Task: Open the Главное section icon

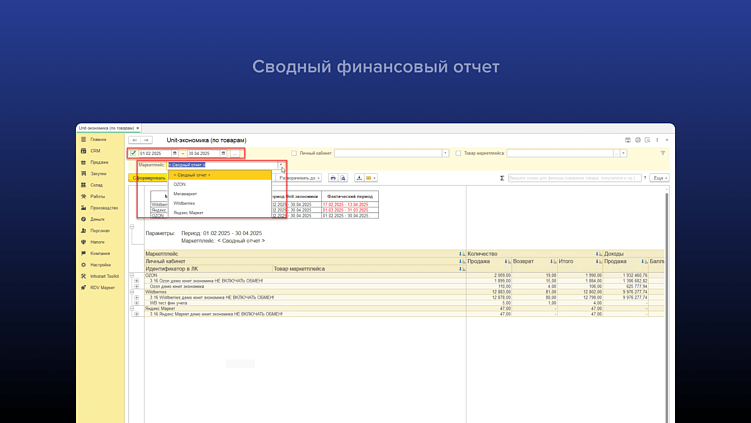Action: (x=83, y=139)
